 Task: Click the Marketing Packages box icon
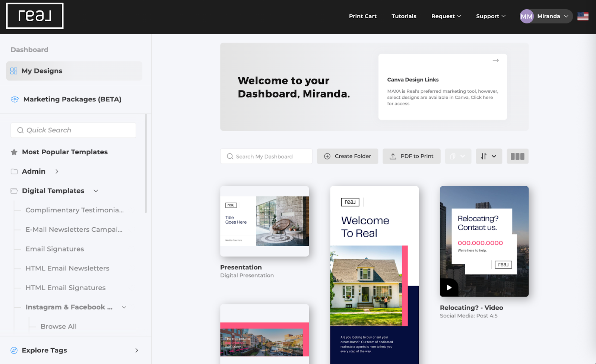pyautogui.click(x=15, y=99)
